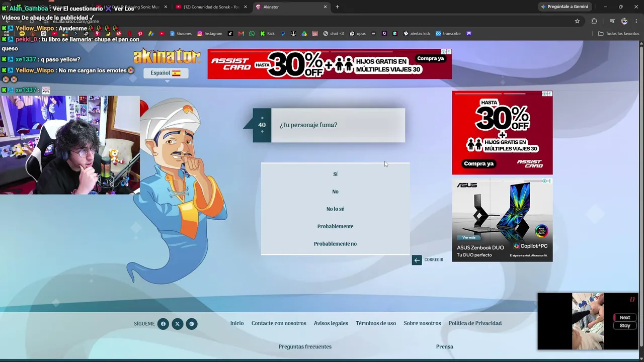
Task: Click the Akinator logo
Action: (167, 56)
